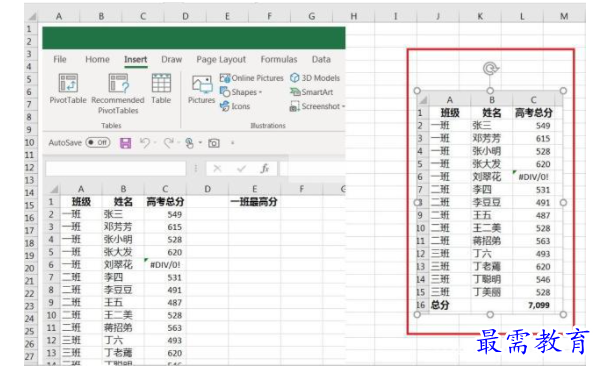This screenshot has width=598, height=373.
Task: Click the Tables group label
Action: [111, 125]
